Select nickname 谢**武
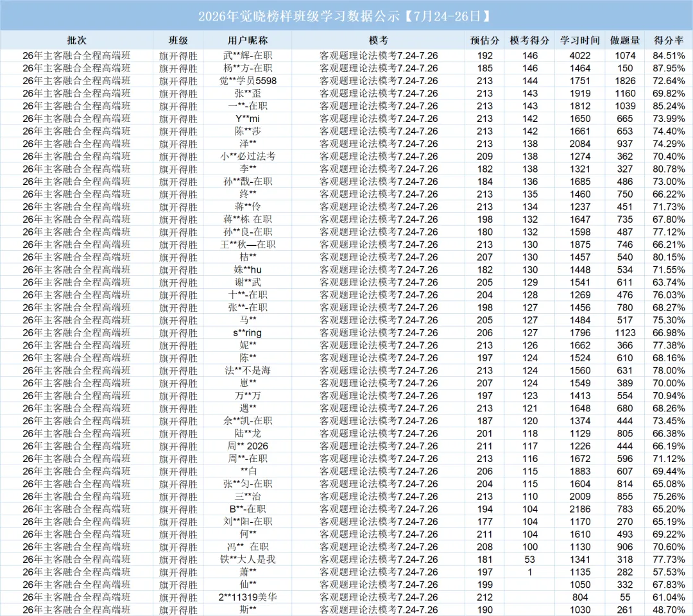 pyautogui.click(x=248, y=282)
